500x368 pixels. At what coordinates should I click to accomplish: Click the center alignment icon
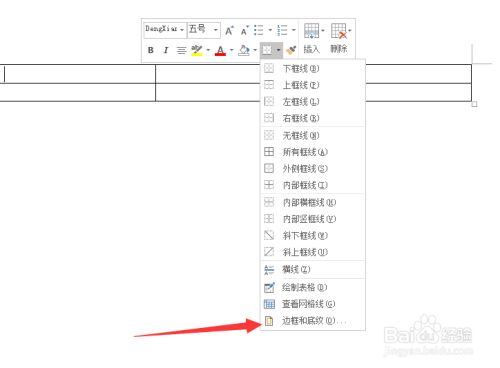coord(181,50)
